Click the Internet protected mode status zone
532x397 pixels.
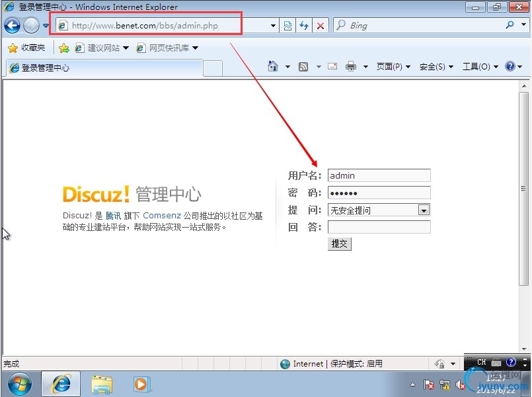coord(332,364)
